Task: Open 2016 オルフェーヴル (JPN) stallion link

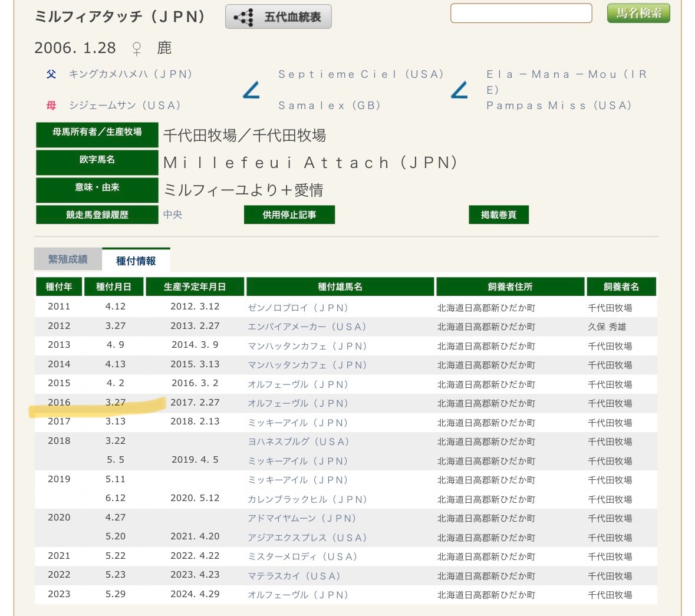Action: pos(298,404)
